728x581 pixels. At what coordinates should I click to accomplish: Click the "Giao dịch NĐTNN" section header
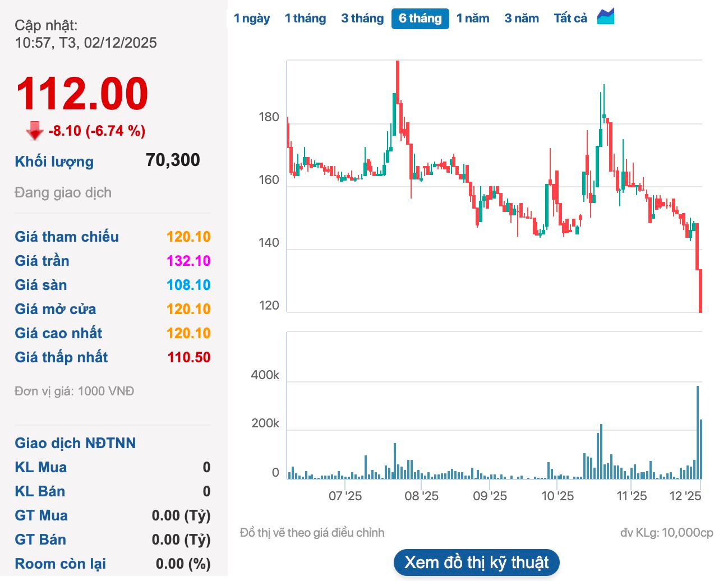point(75,443)
